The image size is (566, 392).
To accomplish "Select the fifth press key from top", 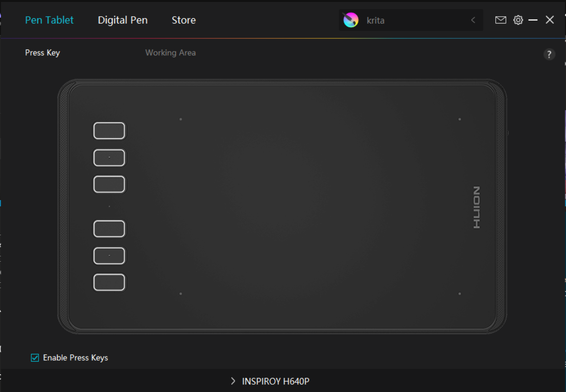I will pyautogui.click(x=109, y=255).
